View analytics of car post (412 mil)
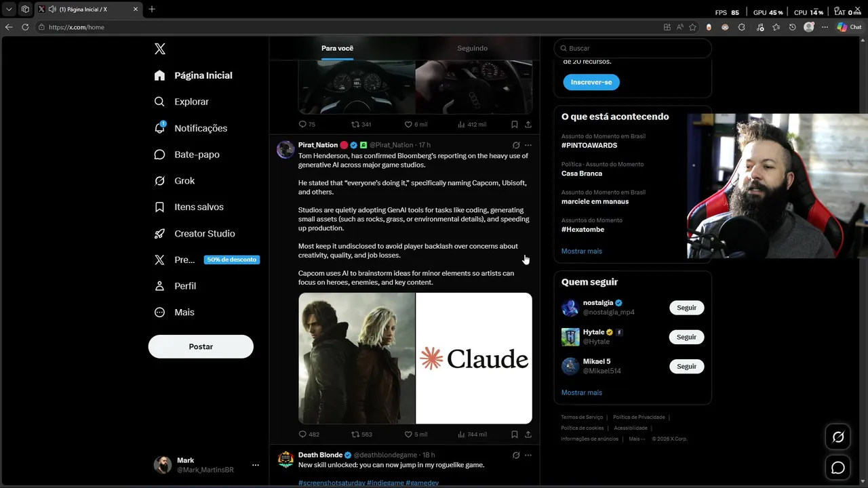The width and height of the screenshot is (868, 488). coord(473,125)
